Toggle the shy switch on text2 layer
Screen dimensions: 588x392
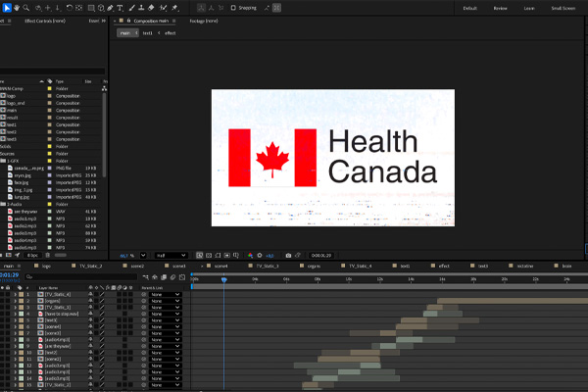click(91, 353)
